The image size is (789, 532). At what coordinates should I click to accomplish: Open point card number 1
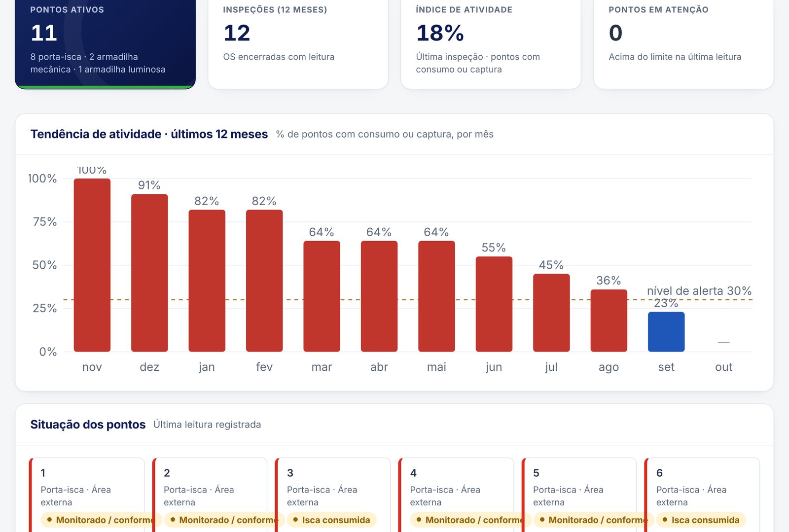(x=87, y=495)
